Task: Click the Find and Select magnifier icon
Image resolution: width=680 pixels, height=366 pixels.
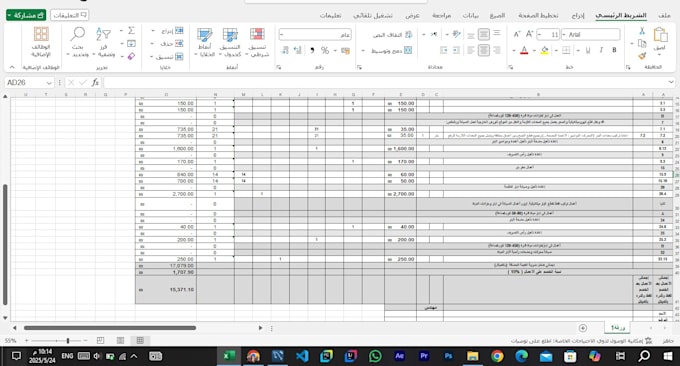Action: (78, 34)
